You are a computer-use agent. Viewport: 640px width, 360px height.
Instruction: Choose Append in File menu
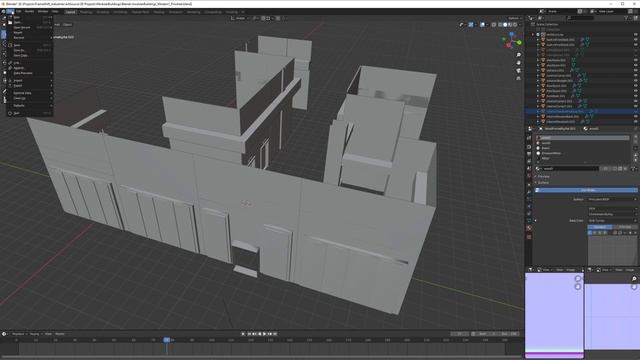pyautogui.click(x=30, y=68)
